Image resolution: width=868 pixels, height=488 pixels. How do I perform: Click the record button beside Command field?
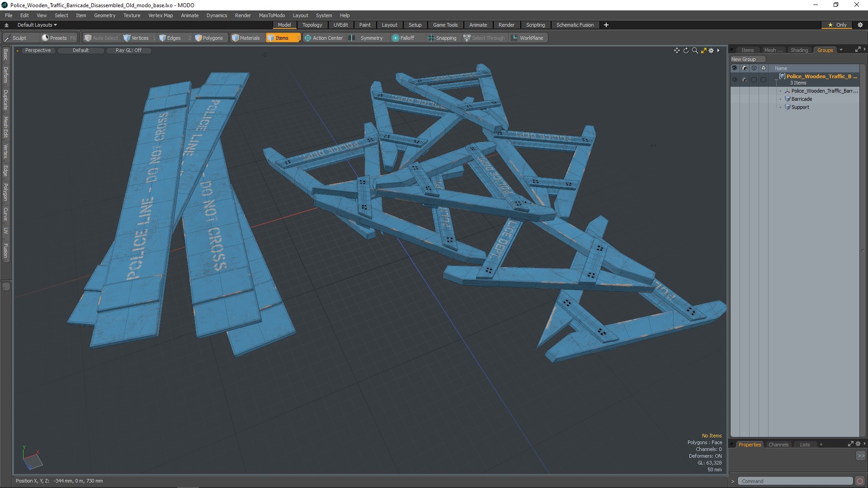[860, 481]
